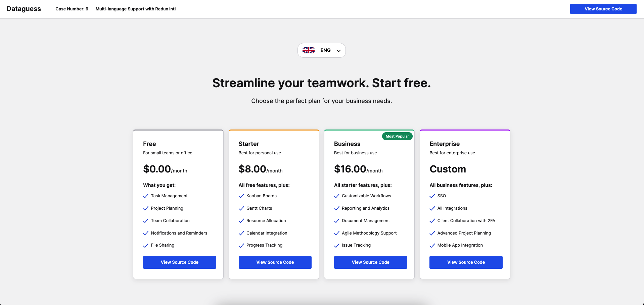This screenshot has height=305, width=644.
Task: Click View Source Code in Business plan
Action: [x=370, y=262]
